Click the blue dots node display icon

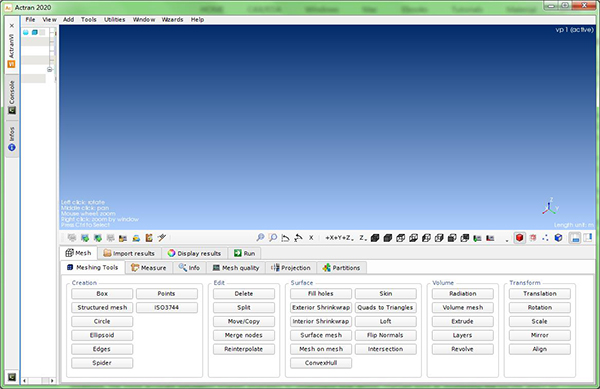[545, 238]
